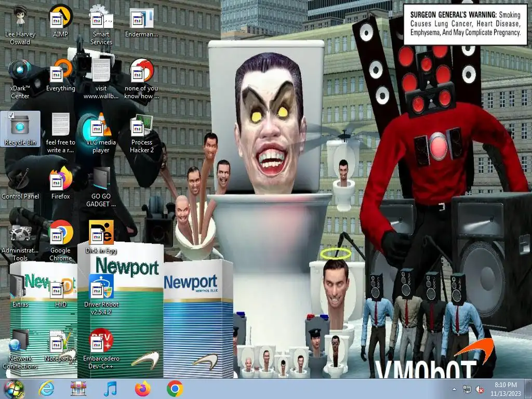Open the 'none of you know how...' shortcut
The image size is (532, 399).
coord(141,79)
